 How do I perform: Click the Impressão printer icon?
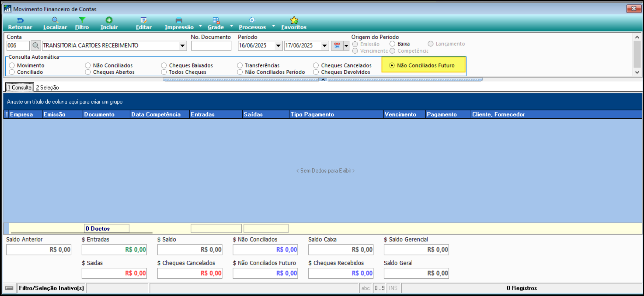(x=179, y=20)
